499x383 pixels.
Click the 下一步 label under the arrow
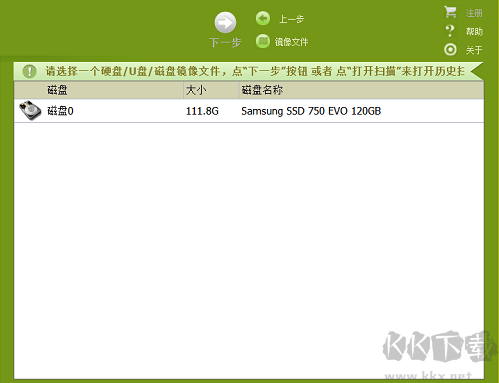click(x=225, y=42)
